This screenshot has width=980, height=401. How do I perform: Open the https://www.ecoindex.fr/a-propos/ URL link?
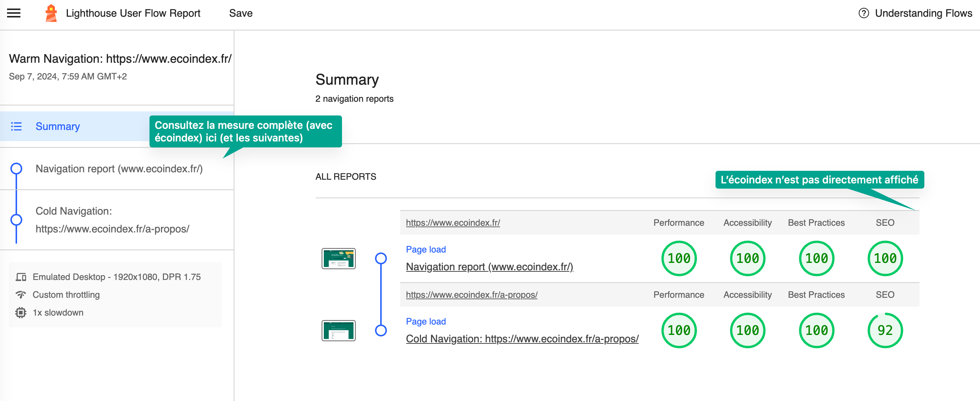471,295
